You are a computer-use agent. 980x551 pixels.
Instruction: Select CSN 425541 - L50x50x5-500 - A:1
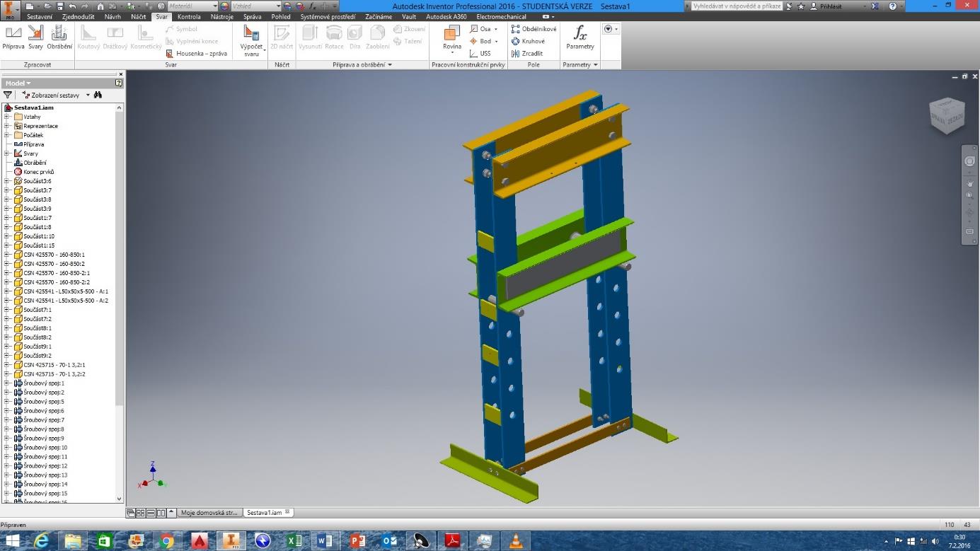point(66,291)
